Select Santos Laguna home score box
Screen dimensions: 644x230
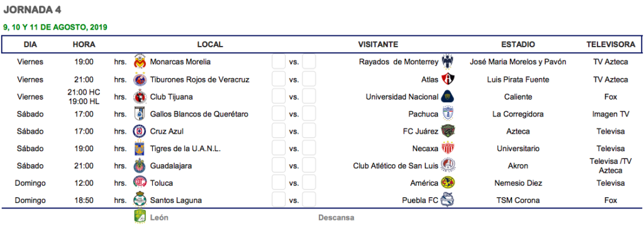(x=279, y=200)
